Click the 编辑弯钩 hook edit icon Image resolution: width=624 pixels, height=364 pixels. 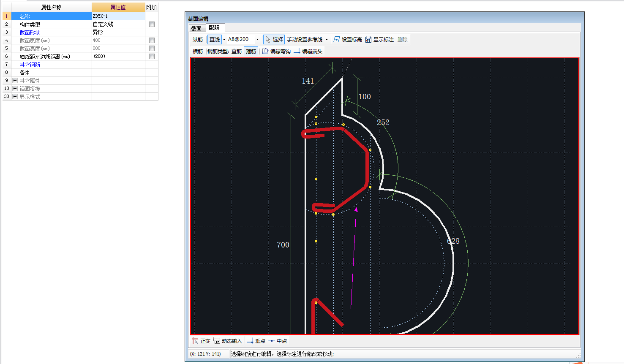point(265,51)
